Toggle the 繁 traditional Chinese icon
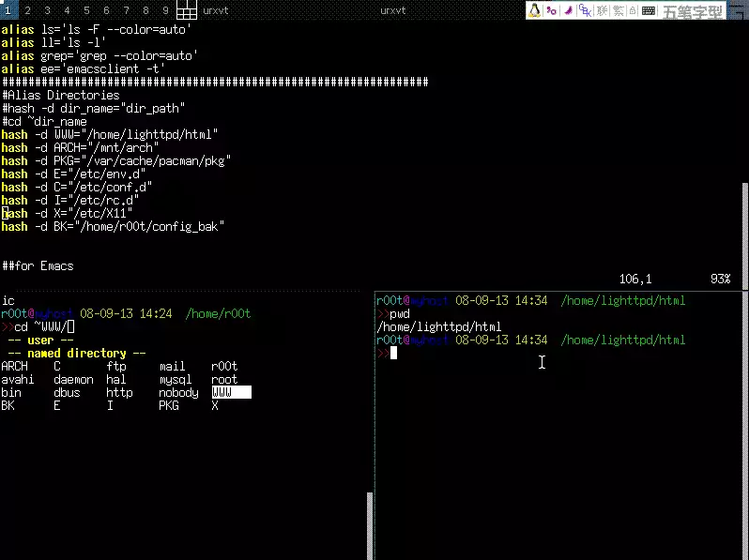749x560 pixels. coord(618,10)
